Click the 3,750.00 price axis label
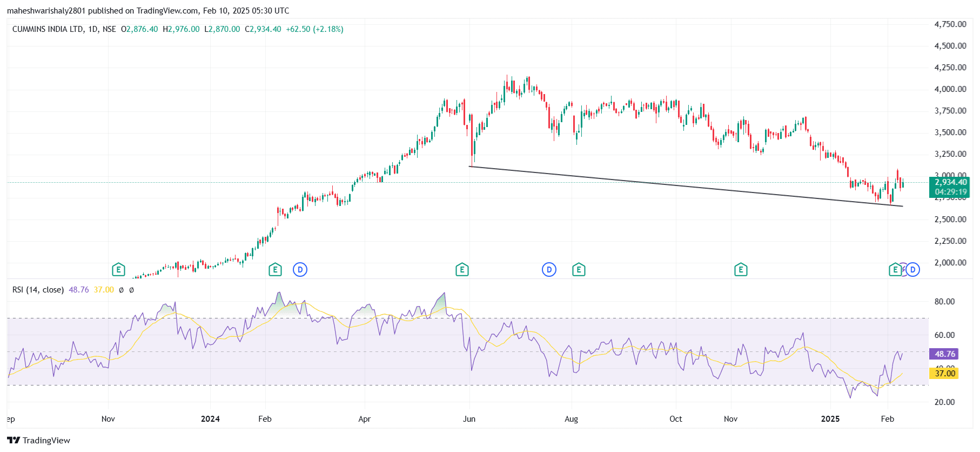 pos(950,111)
